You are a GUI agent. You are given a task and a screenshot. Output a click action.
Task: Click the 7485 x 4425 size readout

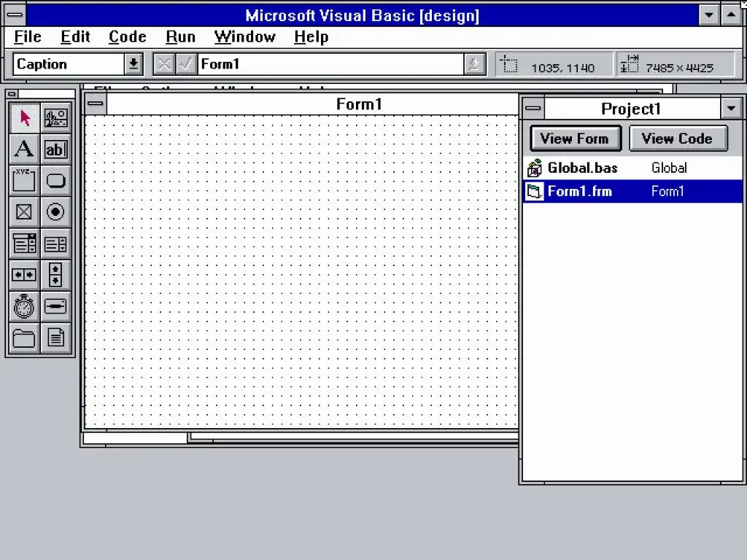679,68
